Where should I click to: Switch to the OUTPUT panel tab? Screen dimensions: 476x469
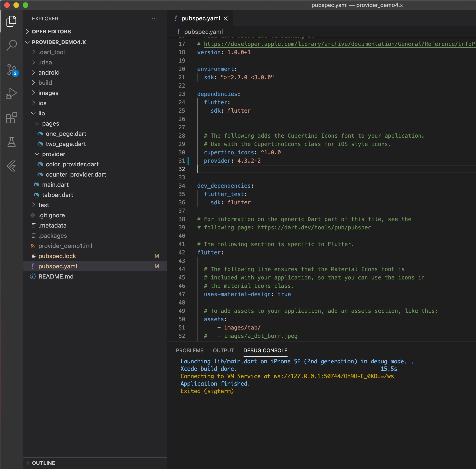coord(223,350)
